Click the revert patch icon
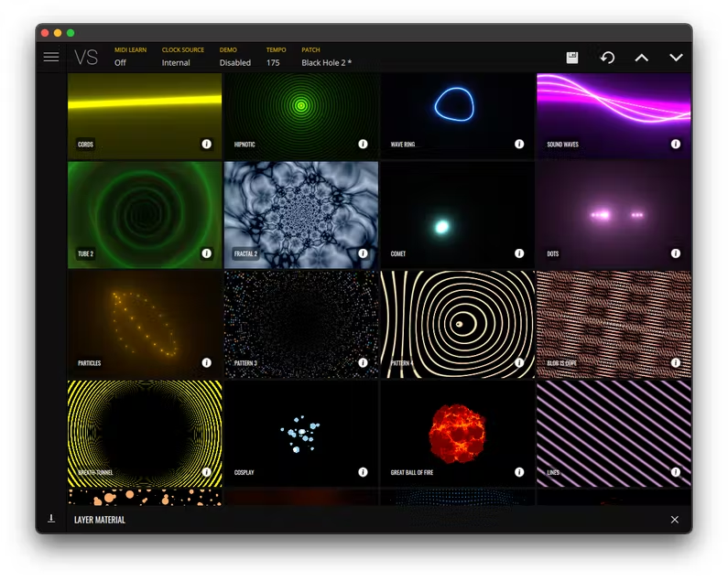Image resolution: width=728 pixels, height=581 pixels. click(607, 58)
